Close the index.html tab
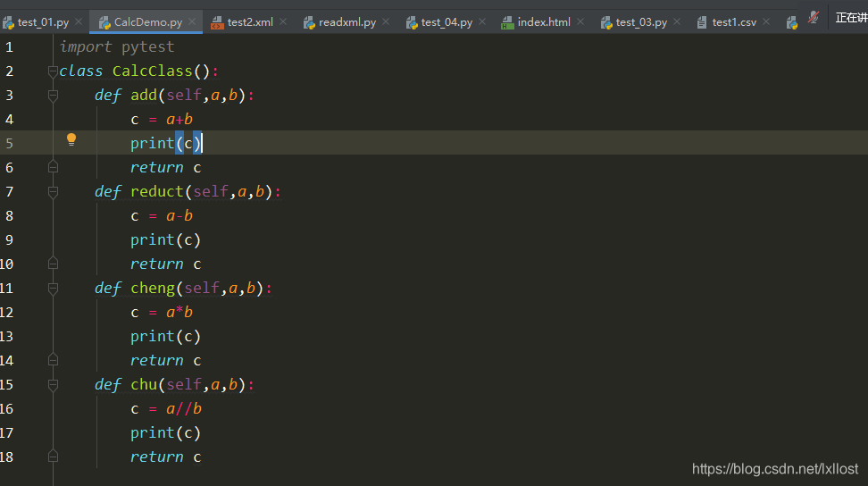 coord(580,21)
